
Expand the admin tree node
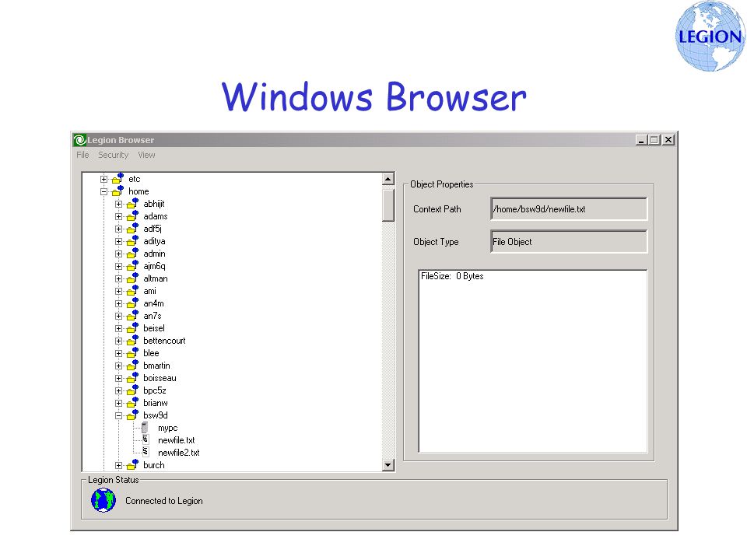118,254
